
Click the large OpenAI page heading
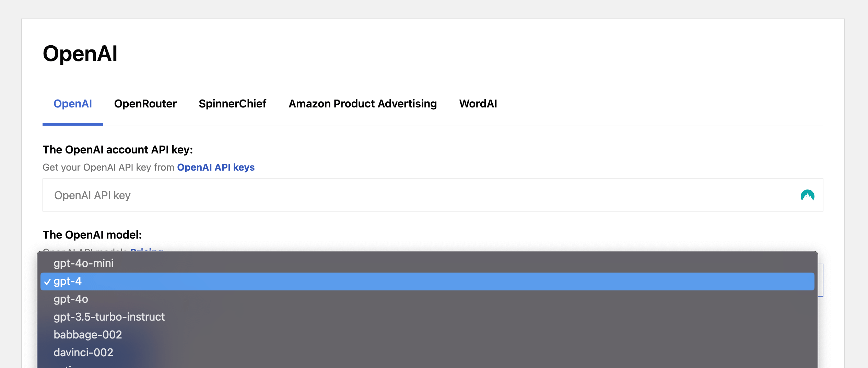[x=80, y=54]
